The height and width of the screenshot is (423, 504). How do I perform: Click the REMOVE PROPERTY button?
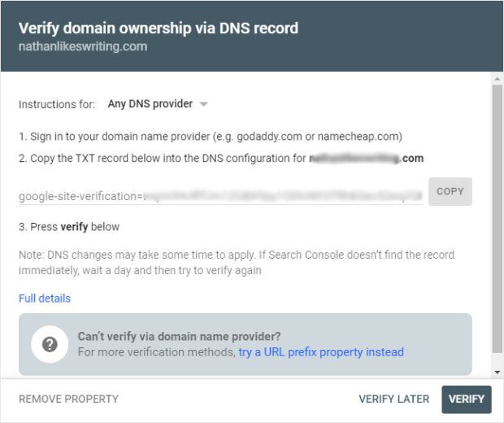pos(69,399)
